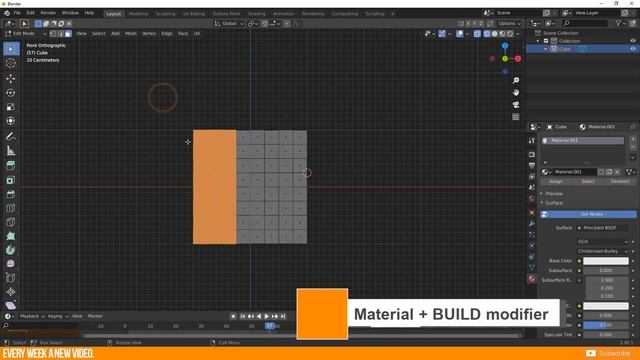The image size is (640, 360).
Task: Open the Material properties tab icon
Action: coord(531,279)
